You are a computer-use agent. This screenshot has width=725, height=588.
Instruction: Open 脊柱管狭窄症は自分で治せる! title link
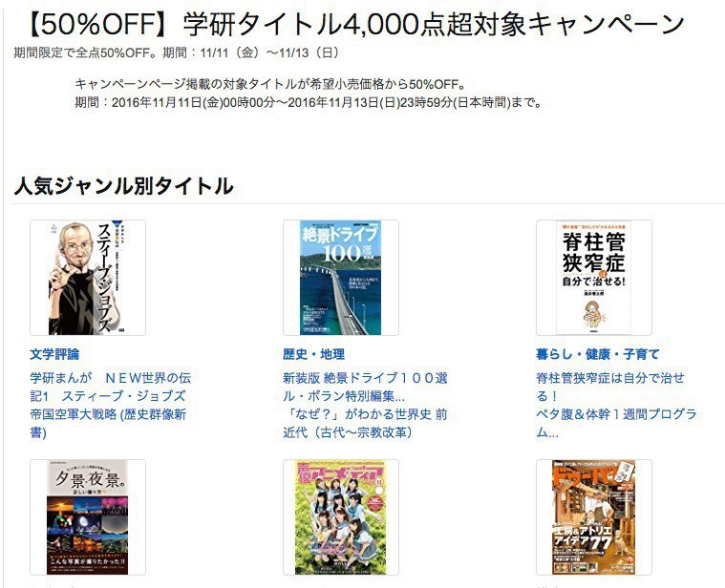click(x=609, y=388)
